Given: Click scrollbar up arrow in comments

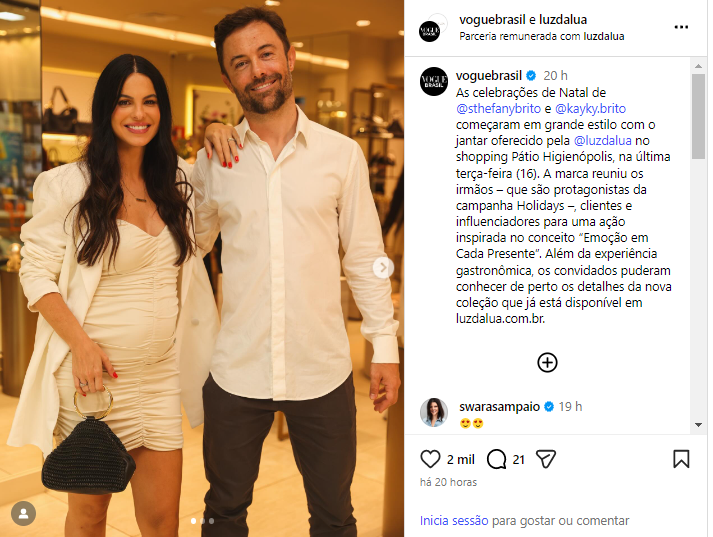Looking at the screenshot, I should pos(698,66).
